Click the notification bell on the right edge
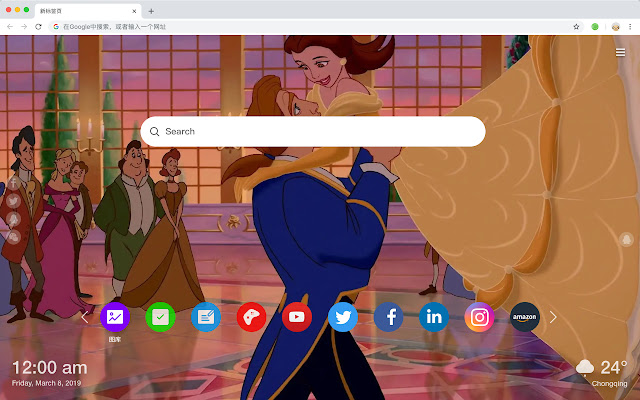640x400 pixels. click(x=626, y=239)
